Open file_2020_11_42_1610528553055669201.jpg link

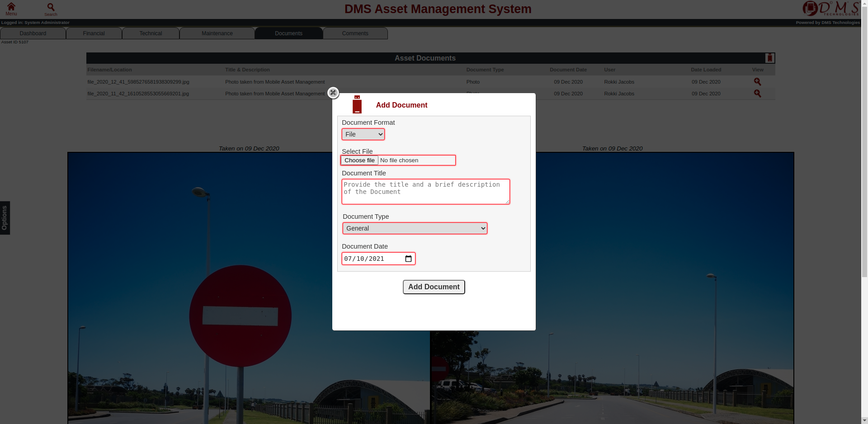138,94
